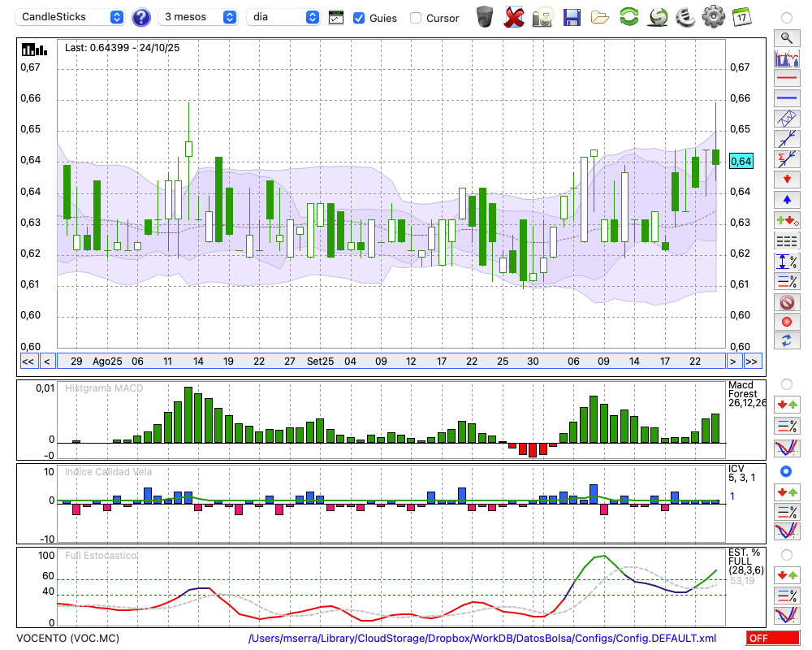Open the dia interval dropdown

[x=284, y=17]
